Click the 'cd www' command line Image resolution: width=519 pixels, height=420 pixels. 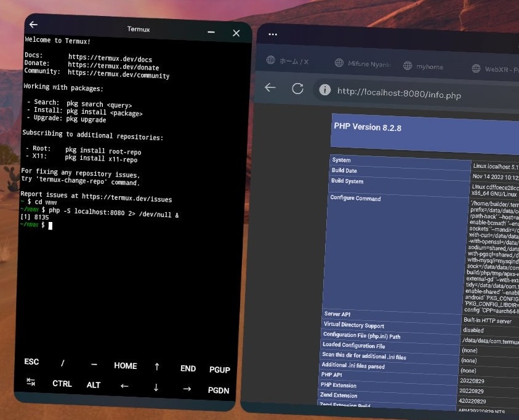tap(46, 202)
